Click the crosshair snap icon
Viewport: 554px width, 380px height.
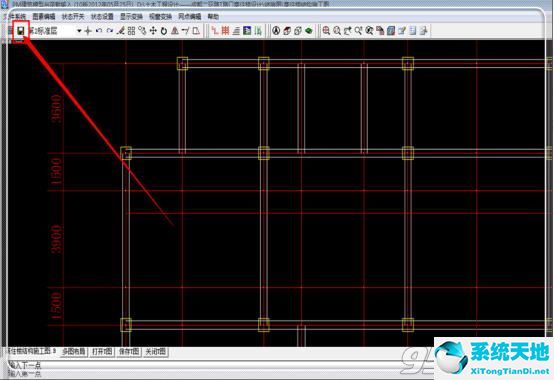pyautogui.click(x=88, y=31)
